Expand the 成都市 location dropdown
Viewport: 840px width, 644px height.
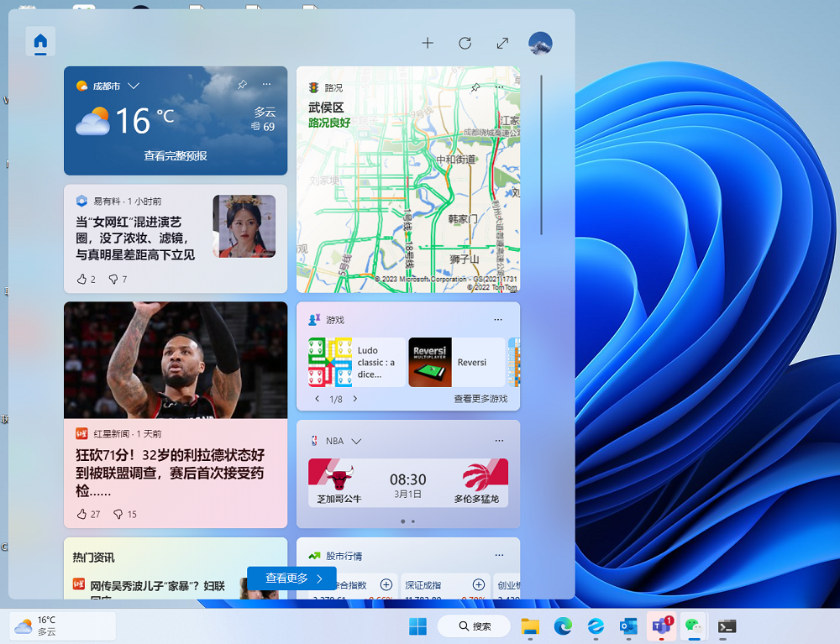point(134,86)
